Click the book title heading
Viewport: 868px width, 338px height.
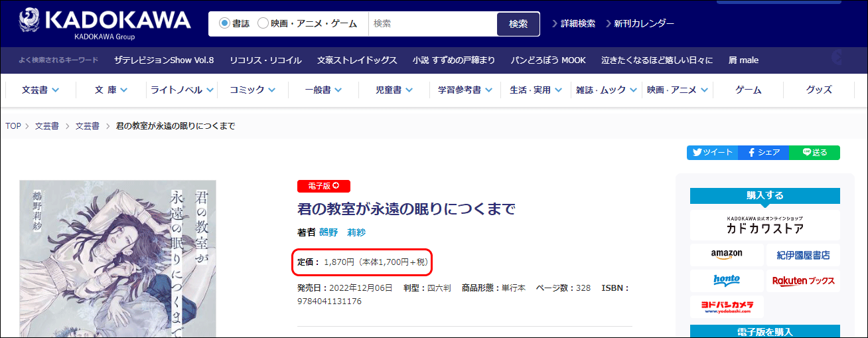(x=407, y=209)
